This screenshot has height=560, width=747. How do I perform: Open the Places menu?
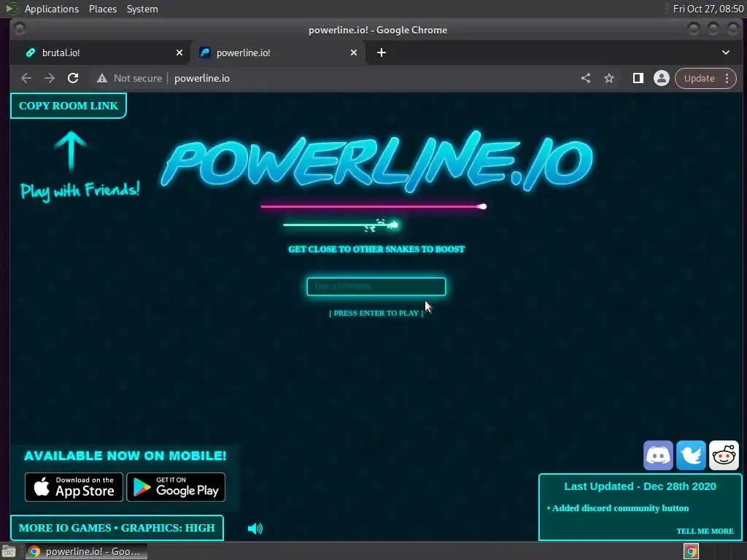[103, 9]
